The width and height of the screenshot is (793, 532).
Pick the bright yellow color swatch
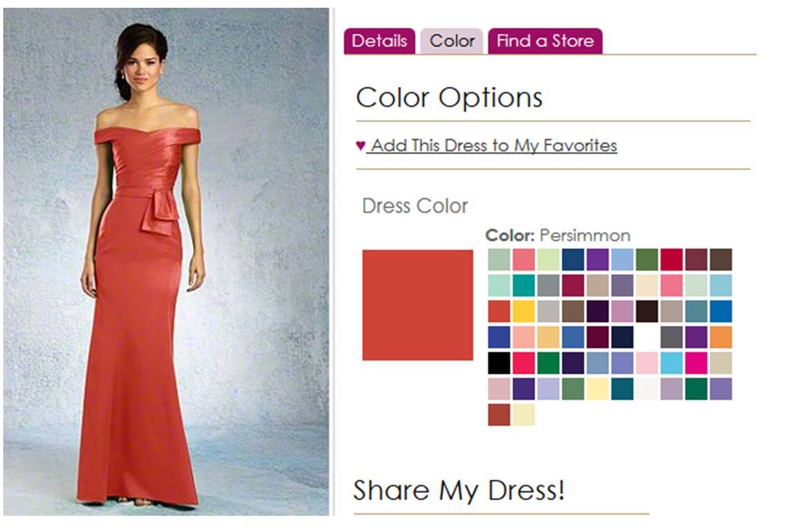(524, 311)
